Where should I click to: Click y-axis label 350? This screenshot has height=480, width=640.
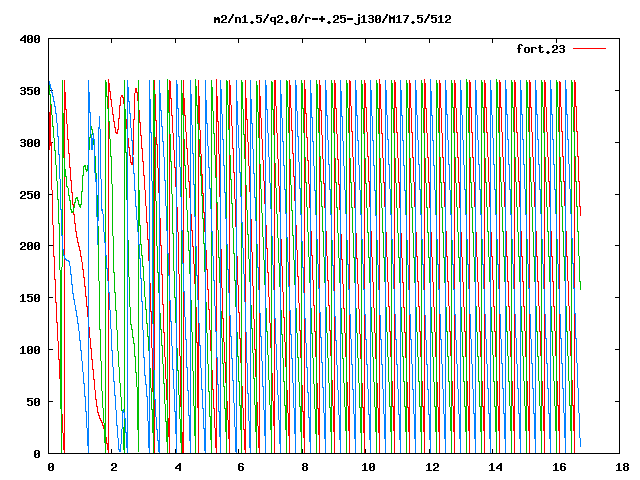click(30, 91)
